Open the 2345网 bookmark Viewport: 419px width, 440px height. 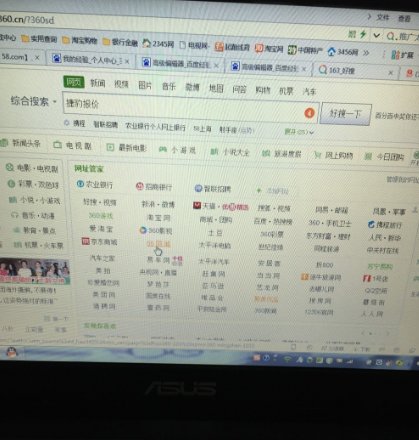[158, 43]
